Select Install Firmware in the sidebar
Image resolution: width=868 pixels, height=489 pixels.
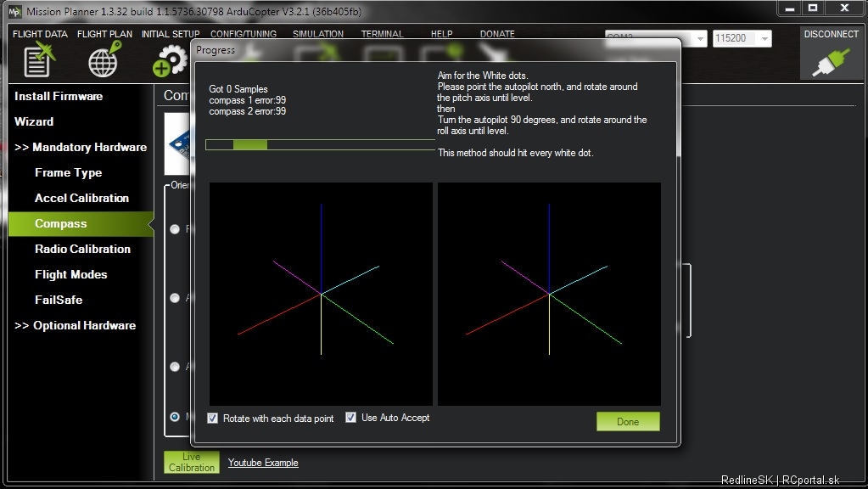coord(59,97)
